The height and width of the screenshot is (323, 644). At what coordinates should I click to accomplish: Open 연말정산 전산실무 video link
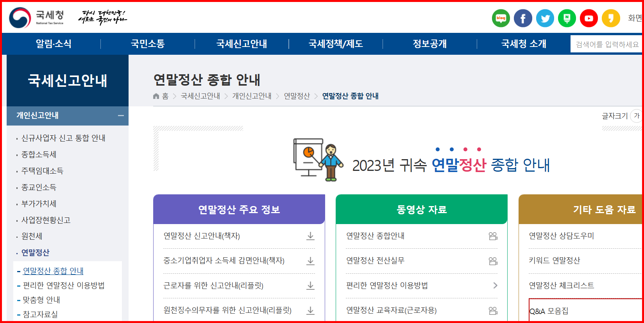point(375,261)
